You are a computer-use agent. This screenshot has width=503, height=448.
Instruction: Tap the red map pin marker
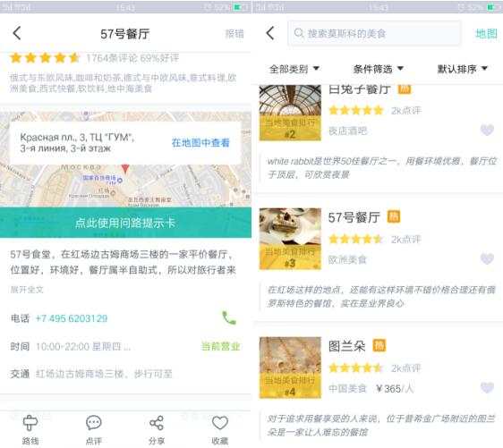coord(125,169)
